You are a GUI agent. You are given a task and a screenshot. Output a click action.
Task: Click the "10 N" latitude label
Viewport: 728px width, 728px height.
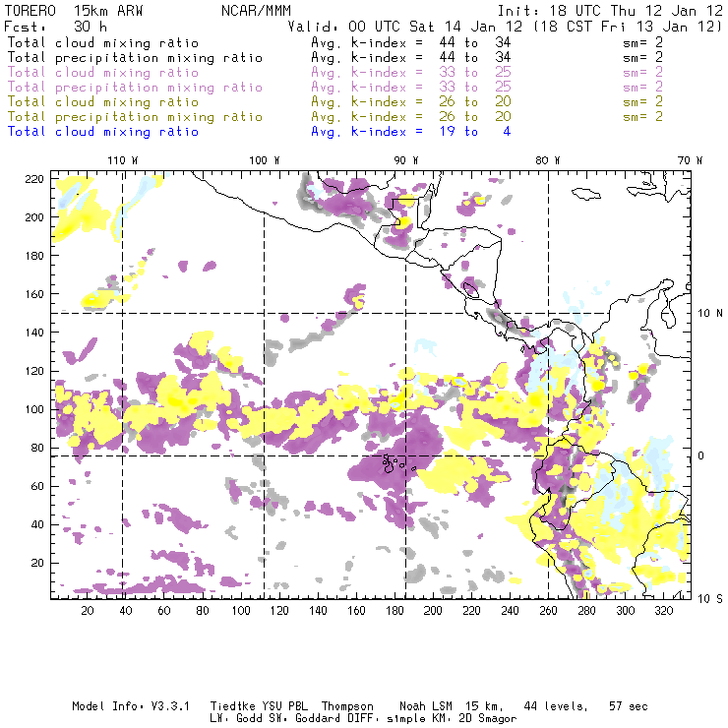click(x=710, y=314)
